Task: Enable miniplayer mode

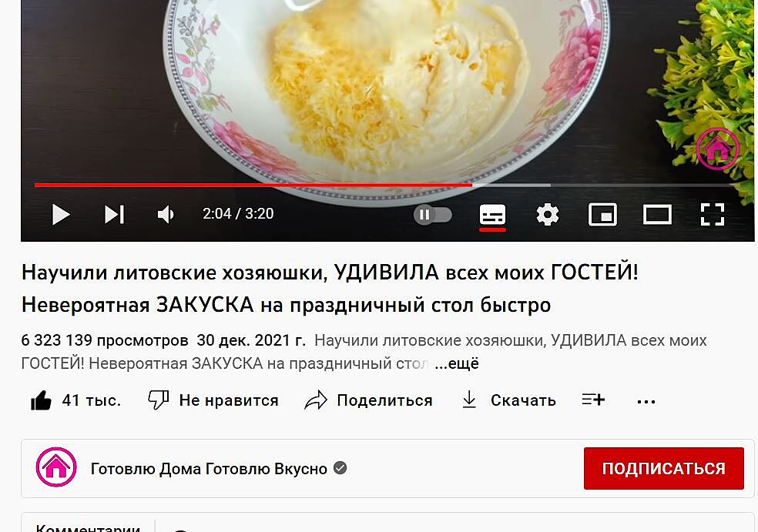Action: click(602, 214)
